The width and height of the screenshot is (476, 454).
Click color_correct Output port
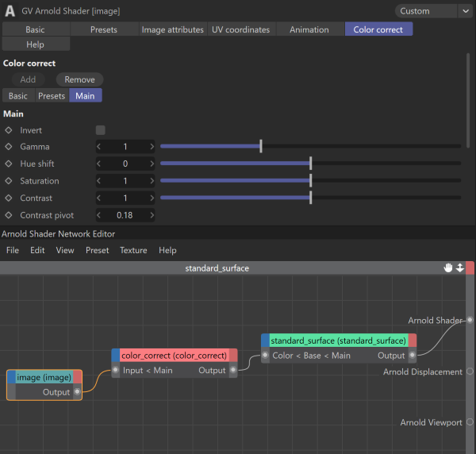coord(233,370)
